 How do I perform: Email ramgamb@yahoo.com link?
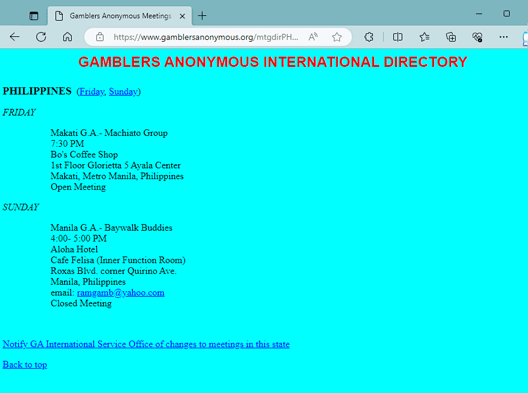coord(121,293)
